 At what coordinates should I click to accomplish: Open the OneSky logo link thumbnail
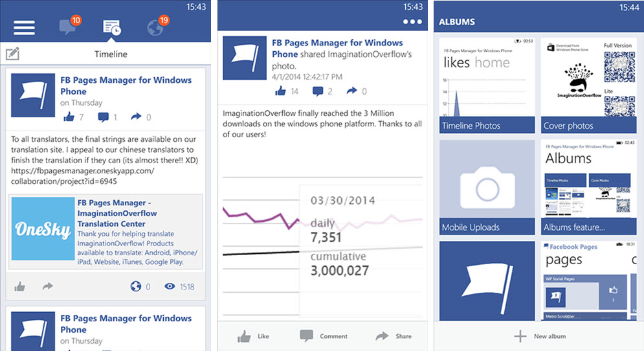pyautogui.click(x=43, y=229)
